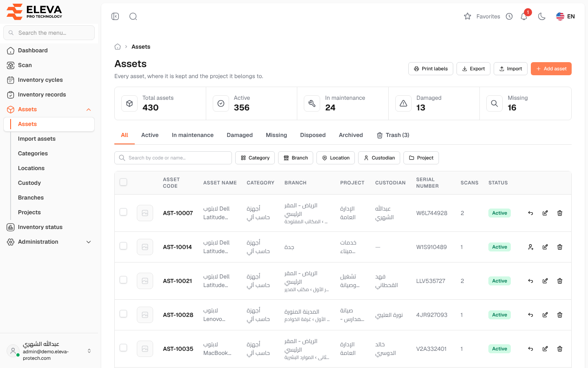Open the Favorites link
The width and height of the screenshot is (588, 368).
tap(482, 16)
